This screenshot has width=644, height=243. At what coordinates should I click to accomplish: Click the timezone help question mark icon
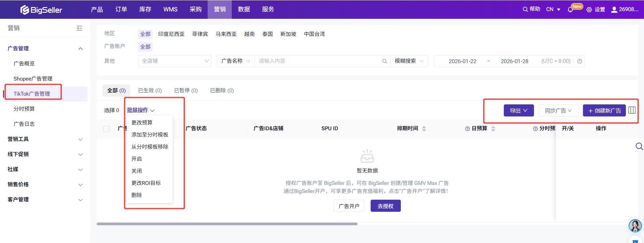579,61
